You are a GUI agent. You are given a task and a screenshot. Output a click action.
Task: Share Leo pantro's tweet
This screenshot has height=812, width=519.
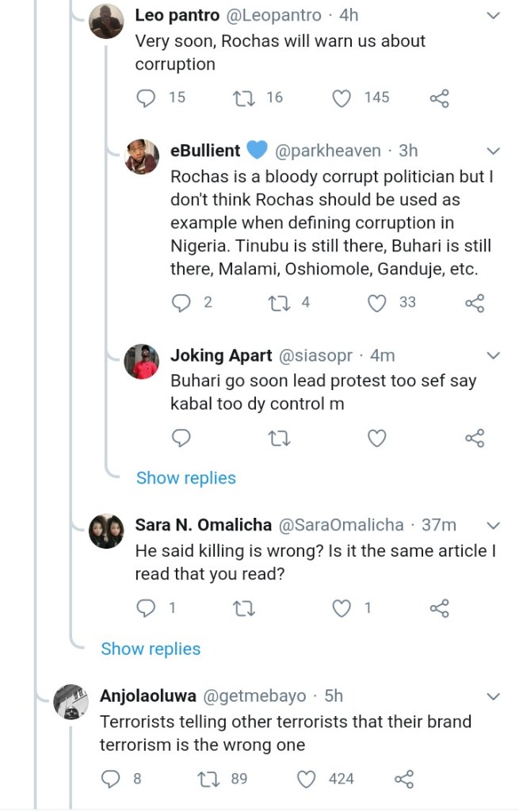[439, 98]
